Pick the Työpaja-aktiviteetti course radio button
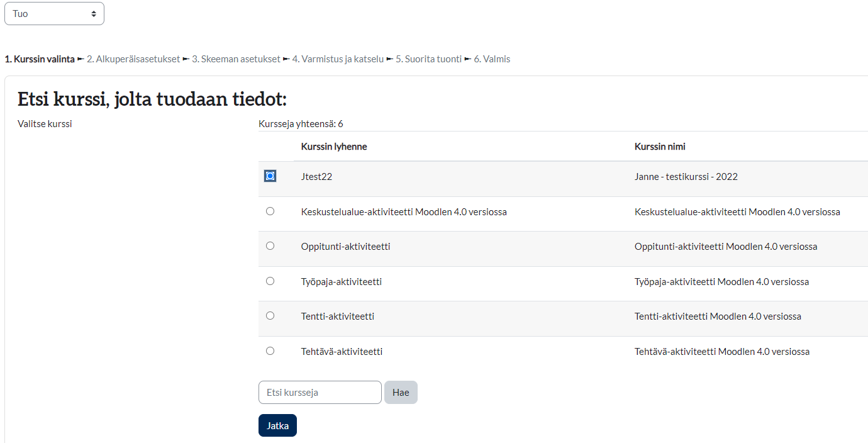Viewport: 868px width, 443px height. 270,281
